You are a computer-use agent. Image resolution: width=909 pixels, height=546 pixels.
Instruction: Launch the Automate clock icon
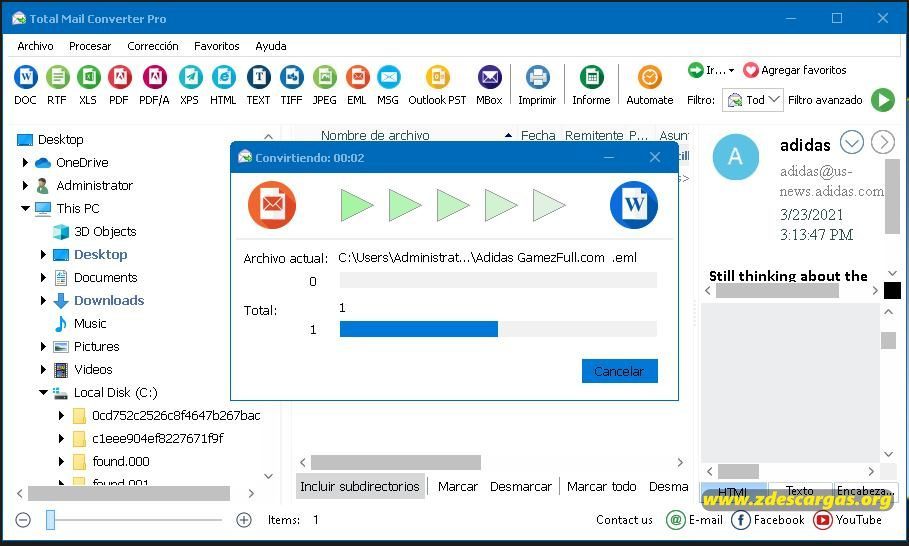(x=650, y=77)
